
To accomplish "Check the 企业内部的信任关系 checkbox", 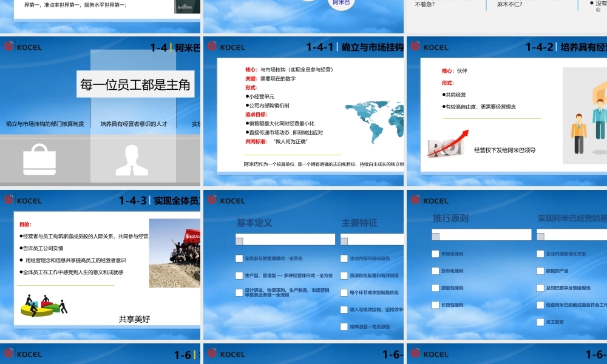I will tap(540, 254).
